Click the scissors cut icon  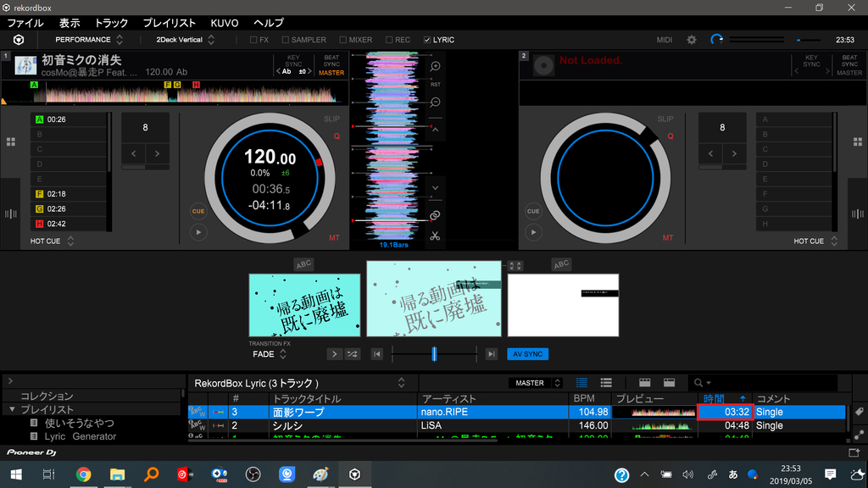[x=435, y=236]
